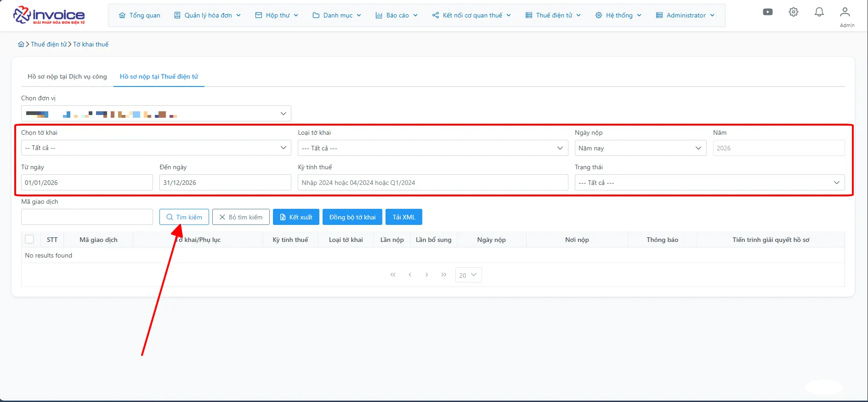Open the Trạng thái dropdown
Image resolution: width=868 pixels, height=402 pixels.
click(x=710, y=183)
